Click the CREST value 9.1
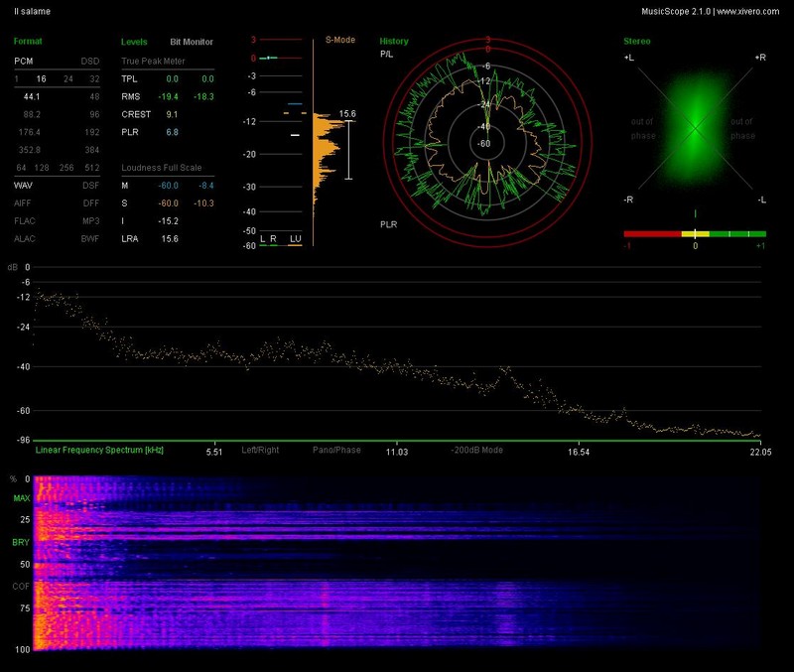The width and height of the screenshot is (794, 672). click(172, 114)
